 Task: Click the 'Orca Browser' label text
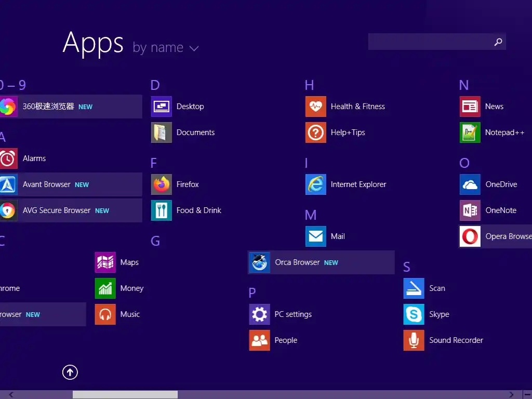coord(297,262)
